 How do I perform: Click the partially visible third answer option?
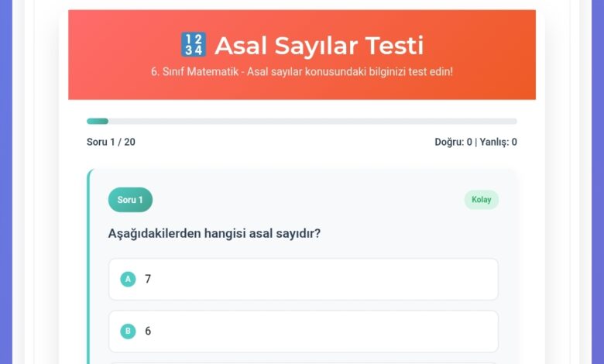tap(303, 362)
